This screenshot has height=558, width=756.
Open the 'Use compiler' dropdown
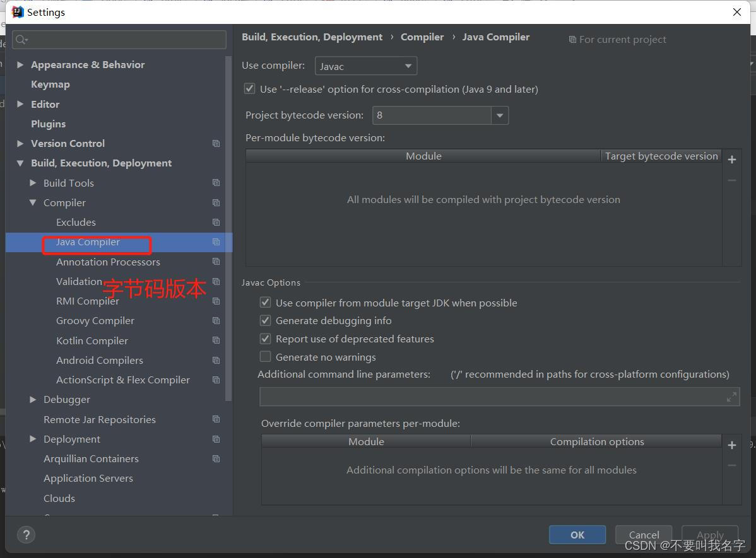(x=408, y=66)
